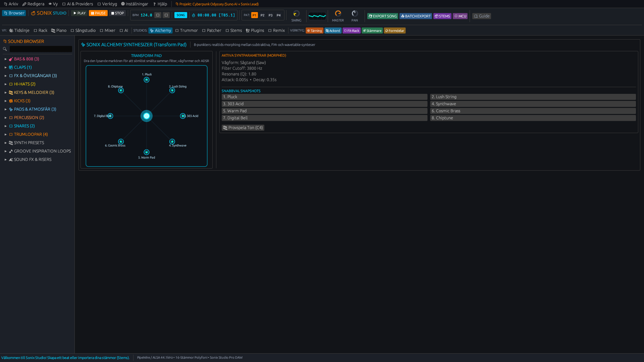
Task: Open the Verktyg menu
Action: pyautogui.click(x=107, y=4)
